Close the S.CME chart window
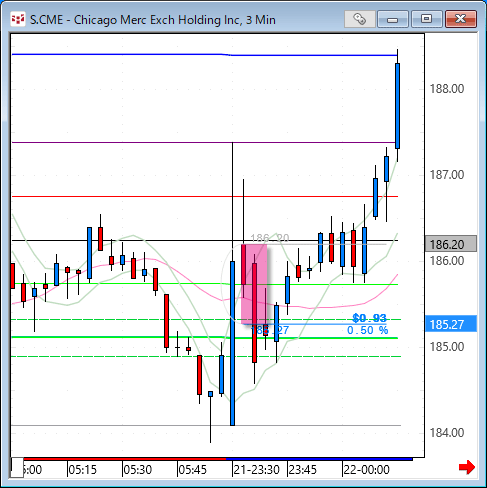The width and height of the screenshot is (487, 488). click(x=461, y=19)
